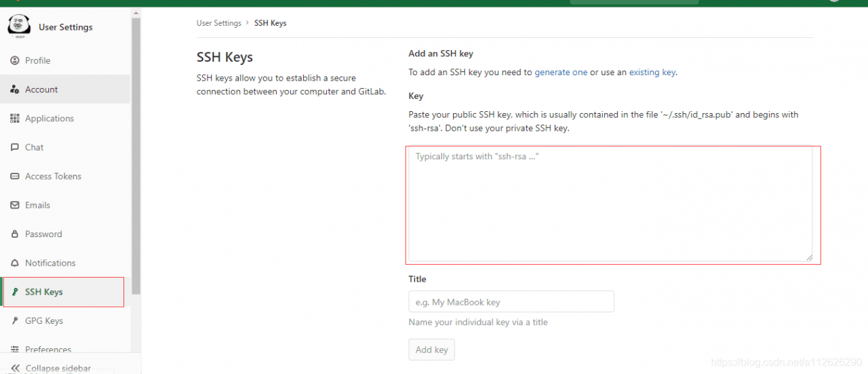The height and width of the screenshot is (374, 868).
Task: Click the Access Tokens icon
Action: tap(15, 176)
